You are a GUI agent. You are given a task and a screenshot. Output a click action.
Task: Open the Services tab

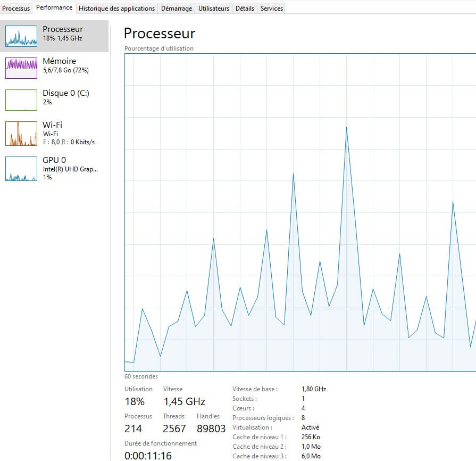click(271, 9)
